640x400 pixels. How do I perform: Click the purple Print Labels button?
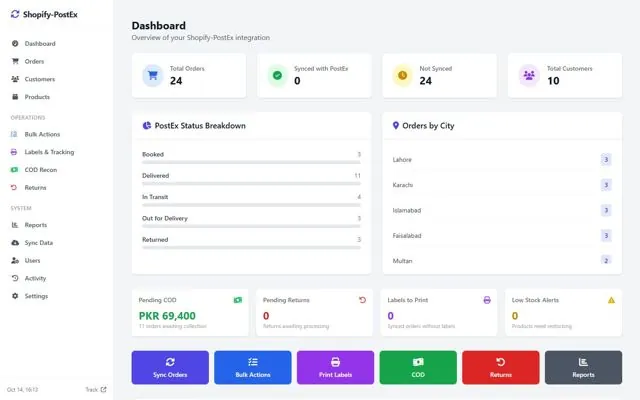336,367
